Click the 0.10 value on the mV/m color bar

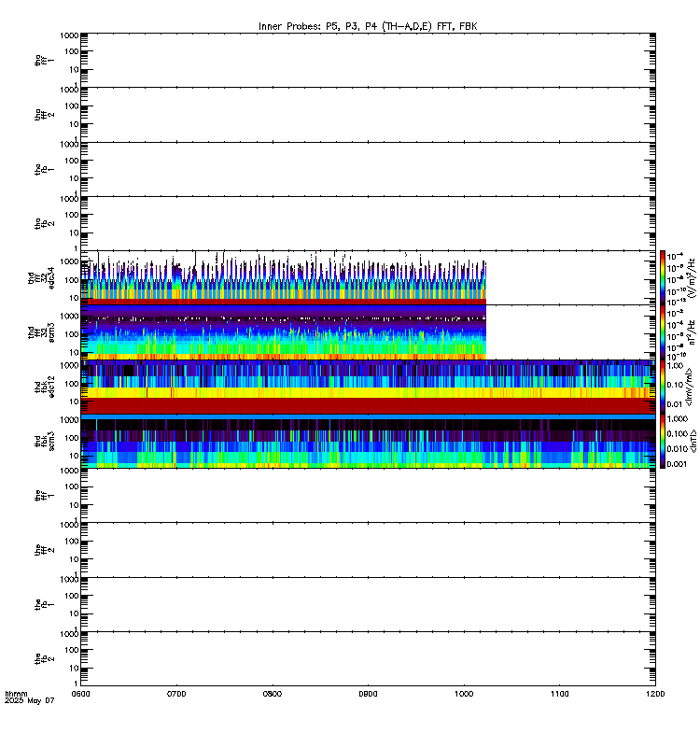675,385
